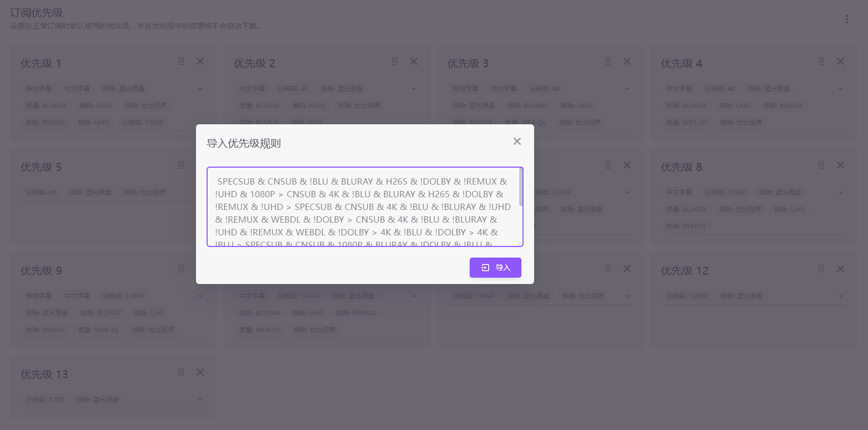
Task: Expand the 优先级 3 rules dropdown
Action: pos(627,89)
